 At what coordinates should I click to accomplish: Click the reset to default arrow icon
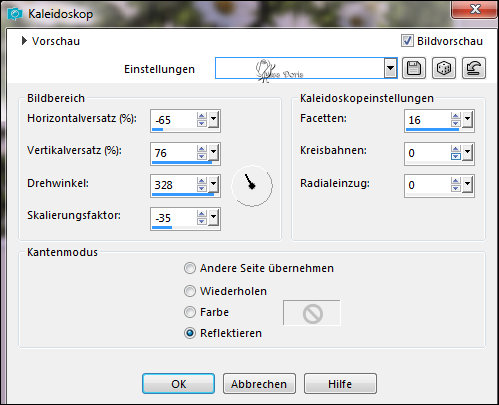tap(474, 68)
